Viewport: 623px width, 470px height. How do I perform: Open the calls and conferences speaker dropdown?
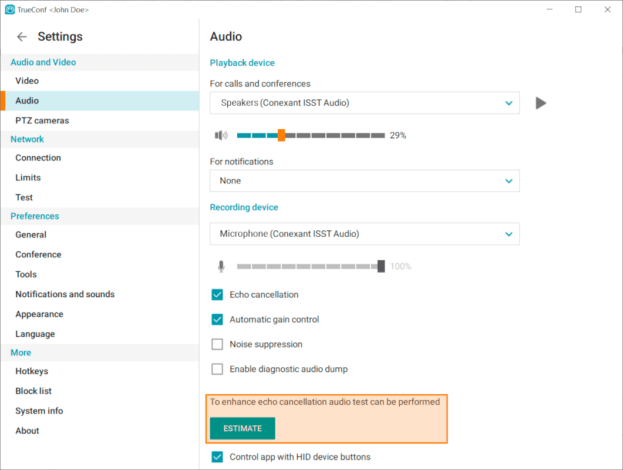[x=364, y=103]
